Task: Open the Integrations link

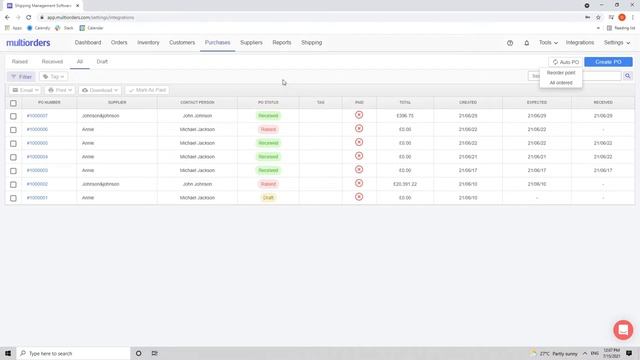Action: [580, 42]
